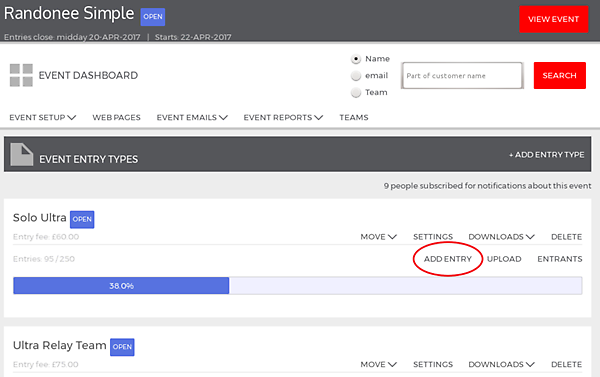The width and height of the screenshot is (600, 377).
Task: View Entrants for Solo Ultra
Action: [x=560, y=259]
